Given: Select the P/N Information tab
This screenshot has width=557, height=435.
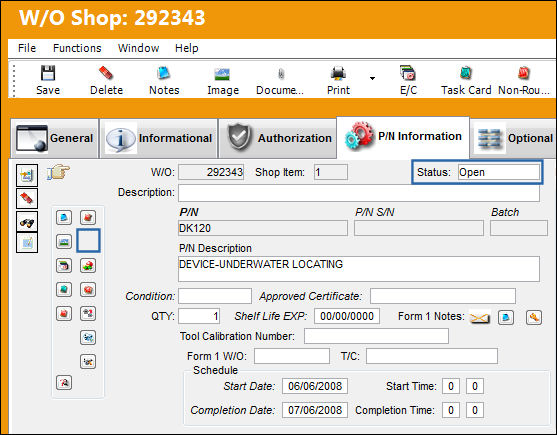Looking at the screenshot, I should pyautogui.click(x=403, y=137).
